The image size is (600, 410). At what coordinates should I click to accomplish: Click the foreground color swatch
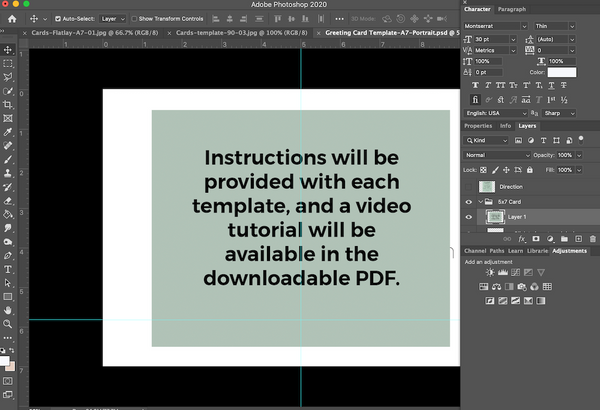point(4,361)
